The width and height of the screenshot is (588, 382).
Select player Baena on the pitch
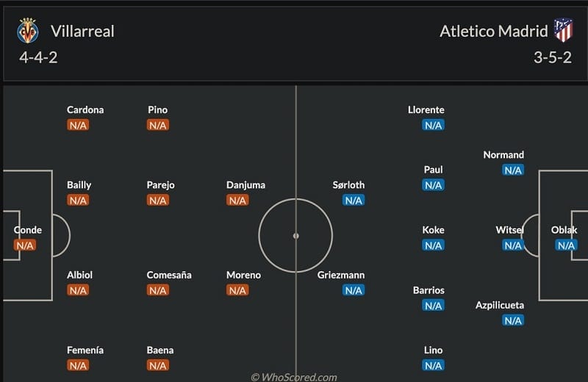tap(160, 350)
